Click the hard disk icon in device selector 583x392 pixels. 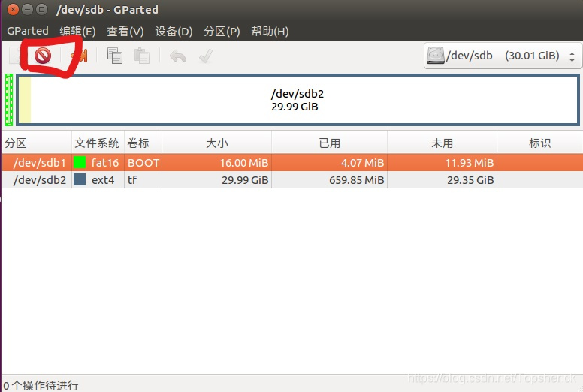click(x=436, y=56)
